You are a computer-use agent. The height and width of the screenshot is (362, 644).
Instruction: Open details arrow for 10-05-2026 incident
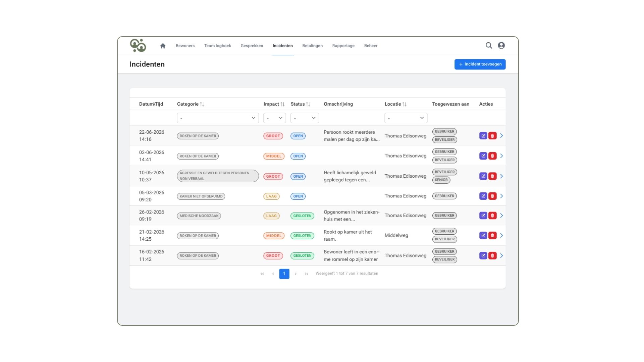(x=501, y=176)
